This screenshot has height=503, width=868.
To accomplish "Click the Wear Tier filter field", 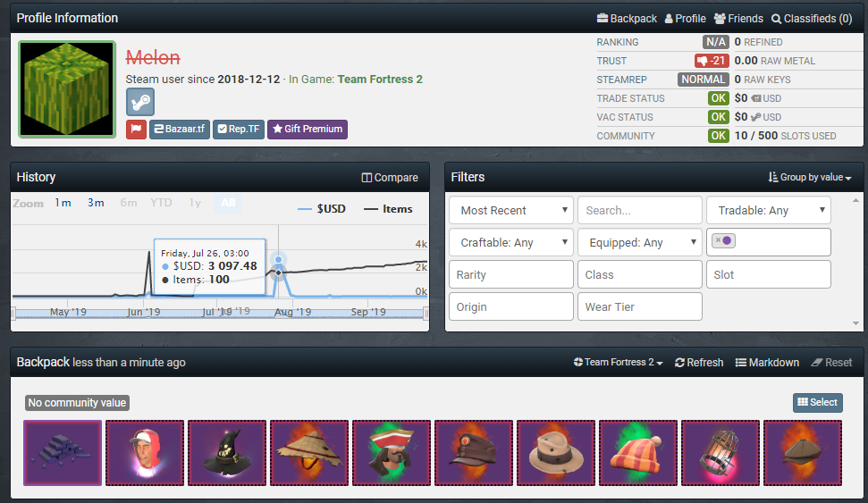I will (x=640, y=306).
